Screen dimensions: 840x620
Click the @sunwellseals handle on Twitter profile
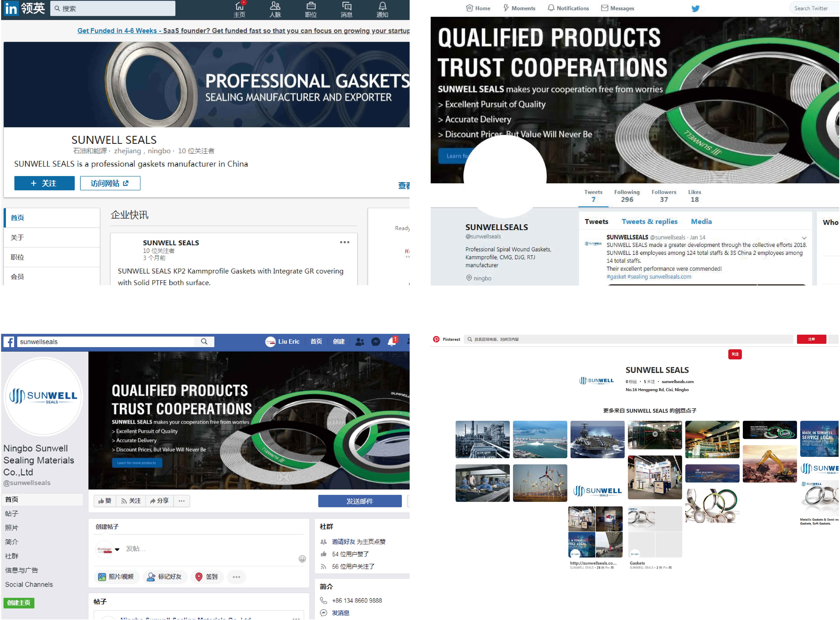(483, 236)
